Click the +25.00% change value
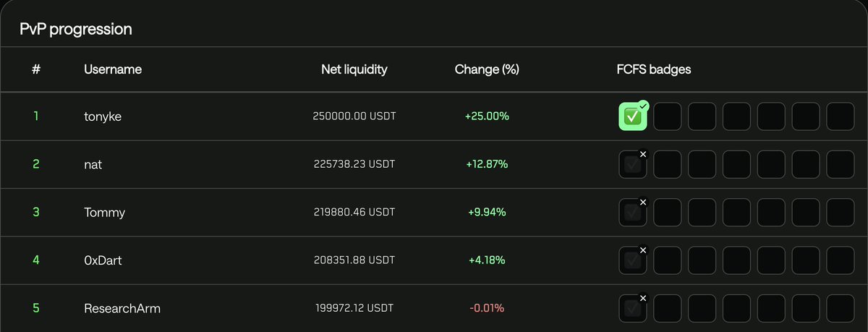Image resolution: width=868 pixels, height=332 pixels. (487, 116)
